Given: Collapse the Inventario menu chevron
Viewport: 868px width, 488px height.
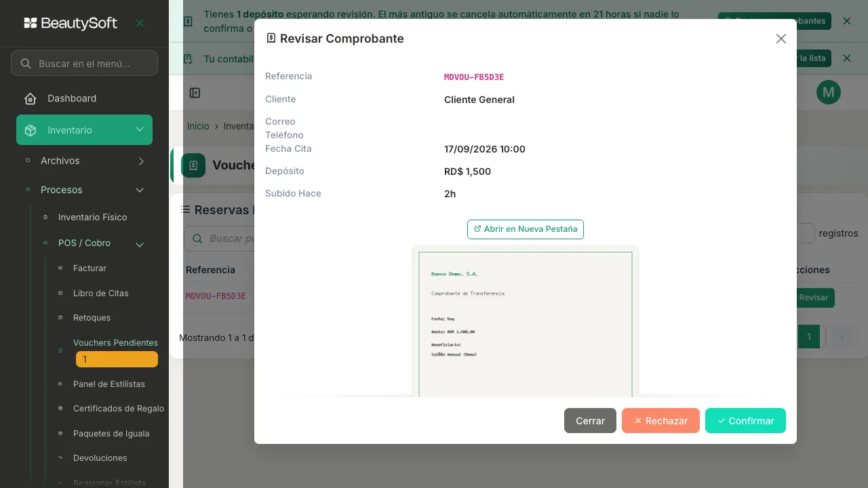Looking at the screenshot, I should coord(140,130).
